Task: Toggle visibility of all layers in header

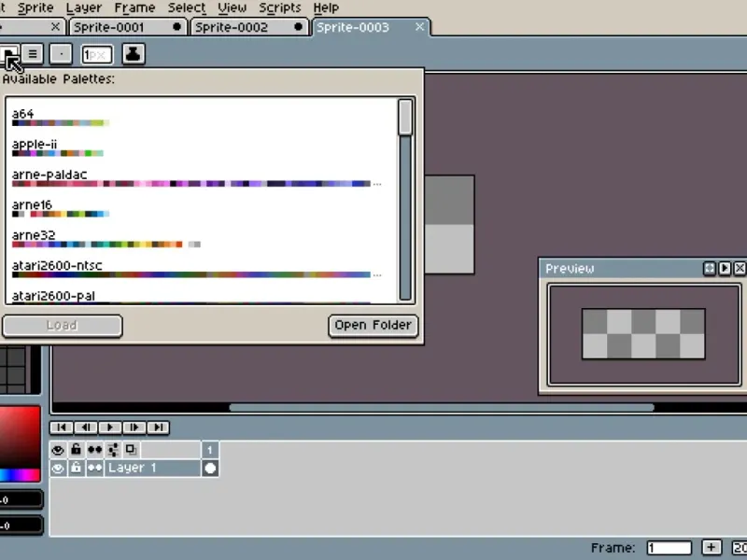Action: click(58, 450)
